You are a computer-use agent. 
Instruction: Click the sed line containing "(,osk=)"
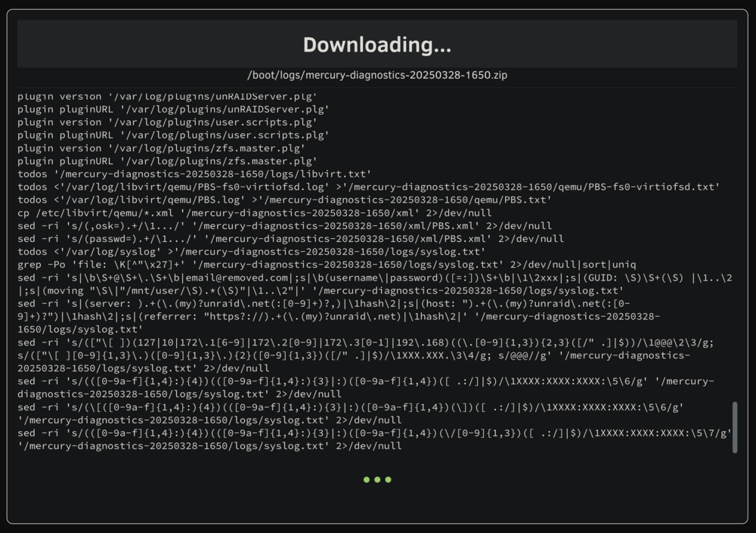(x=284, y=226)
